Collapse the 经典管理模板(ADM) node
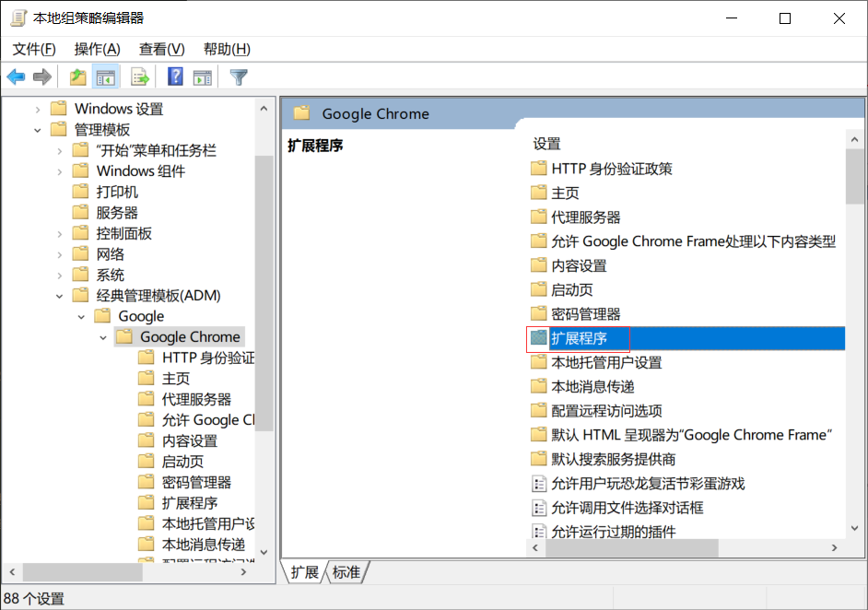The image size is (868, 610). coord(60,296)
